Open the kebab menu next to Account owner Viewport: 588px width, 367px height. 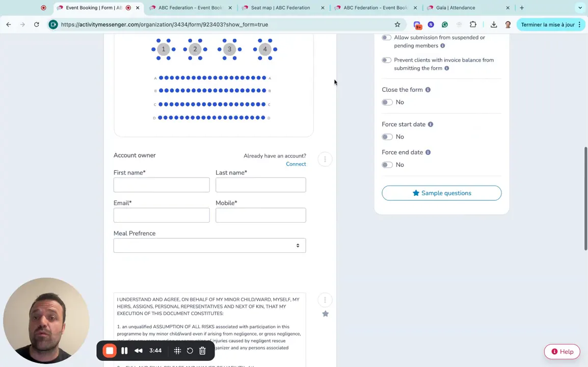pos(325,159)
